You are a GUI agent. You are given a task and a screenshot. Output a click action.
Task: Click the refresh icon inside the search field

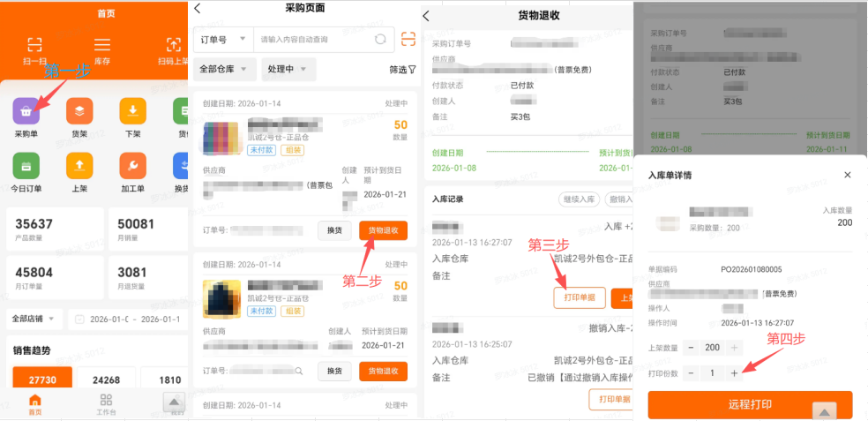coord(380,39)
